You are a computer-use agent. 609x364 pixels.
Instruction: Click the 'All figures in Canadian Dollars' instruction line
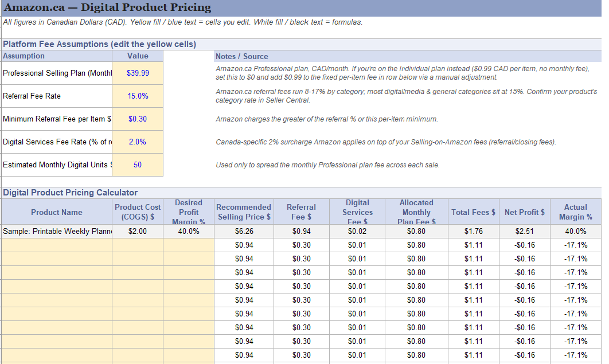coord(182,22)
